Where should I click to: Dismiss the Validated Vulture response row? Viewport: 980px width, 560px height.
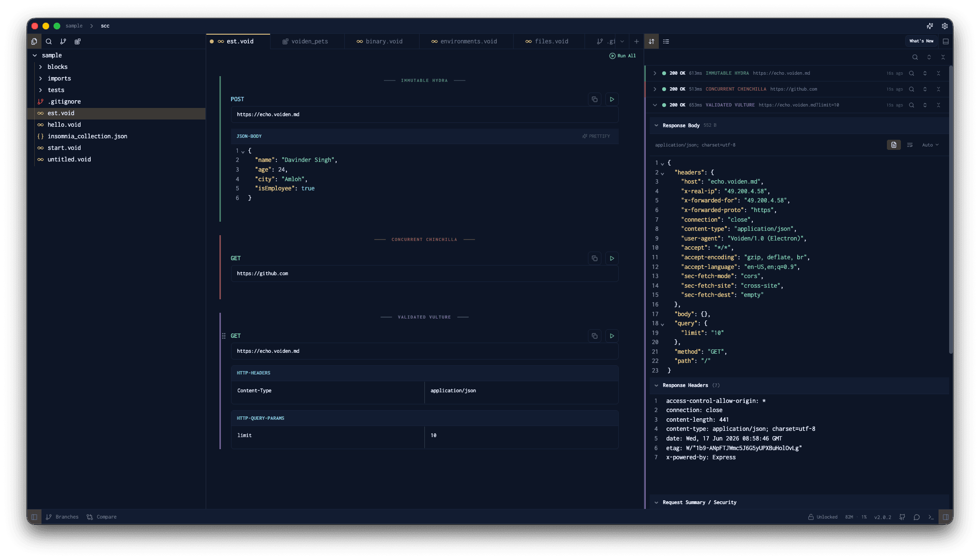939,105
